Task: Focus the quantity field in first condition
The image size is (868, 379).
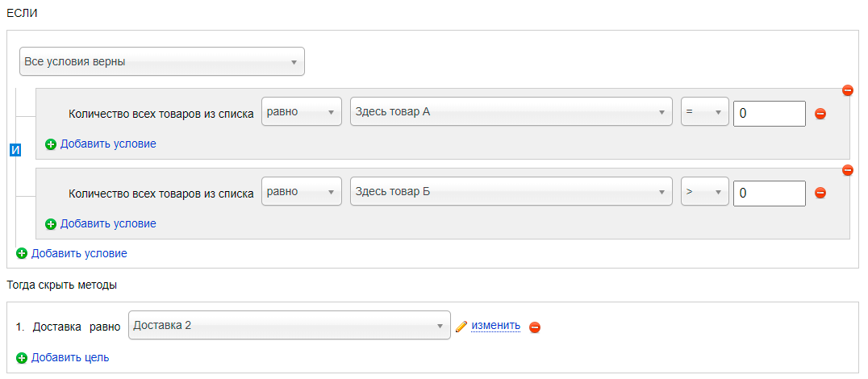Action: pos(769,114)
